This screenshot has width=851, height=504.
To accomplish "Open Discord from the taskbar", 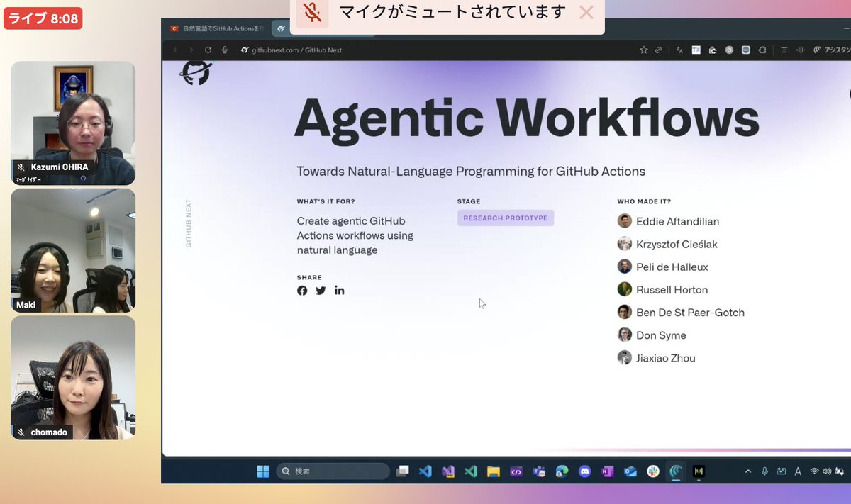I will coord(584,471).
